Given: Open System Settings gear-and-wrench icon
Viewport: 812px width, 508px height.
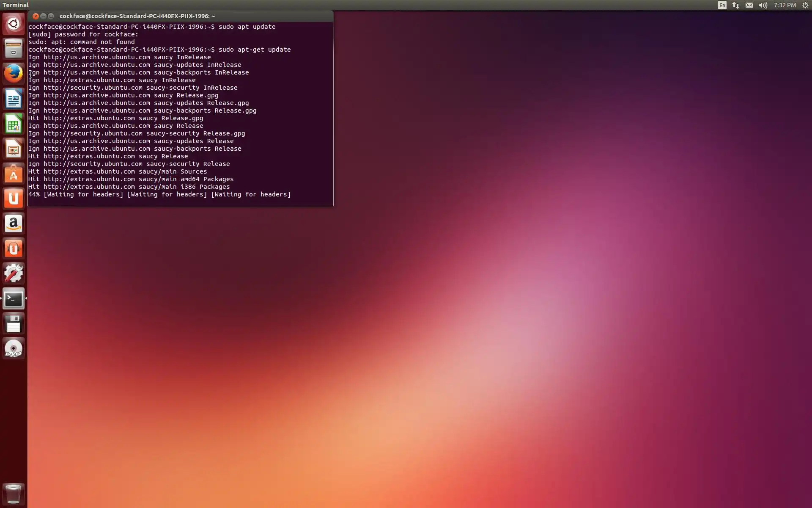Looking at the screenshot, I should [x=14, y=273].
